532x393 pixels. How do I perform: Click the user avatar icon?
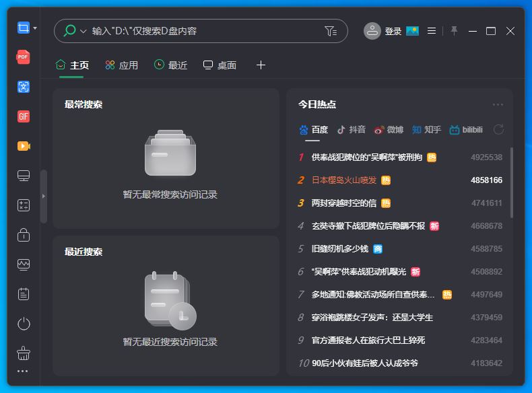click(372, 31)
